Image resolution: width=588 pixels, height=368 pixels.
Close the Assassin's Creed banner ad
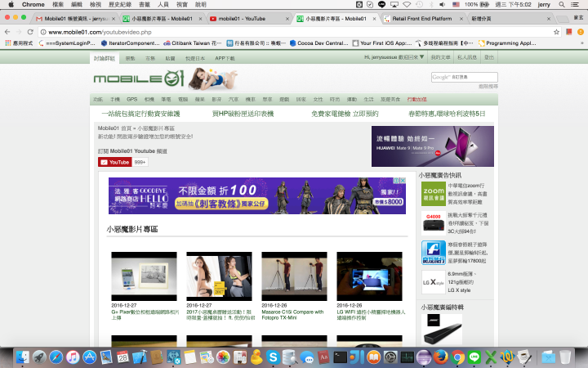(403, 181)
